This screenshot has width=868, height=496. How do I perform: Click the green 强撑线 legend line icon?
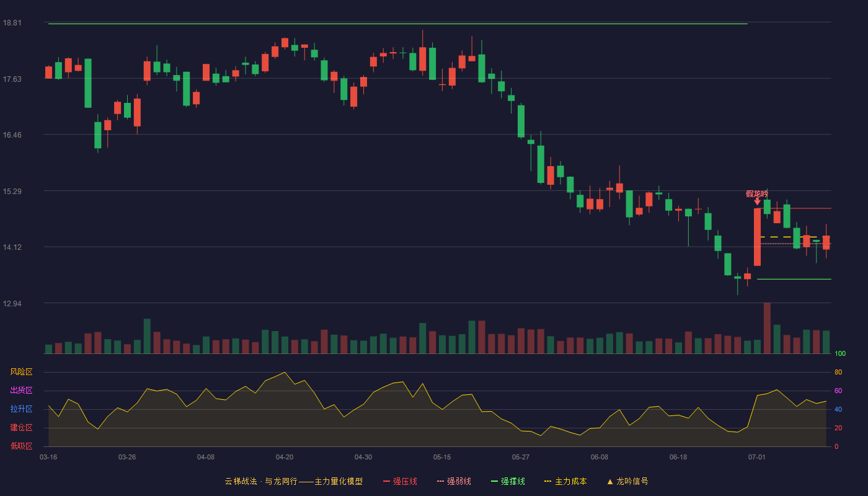coord(494,481)
